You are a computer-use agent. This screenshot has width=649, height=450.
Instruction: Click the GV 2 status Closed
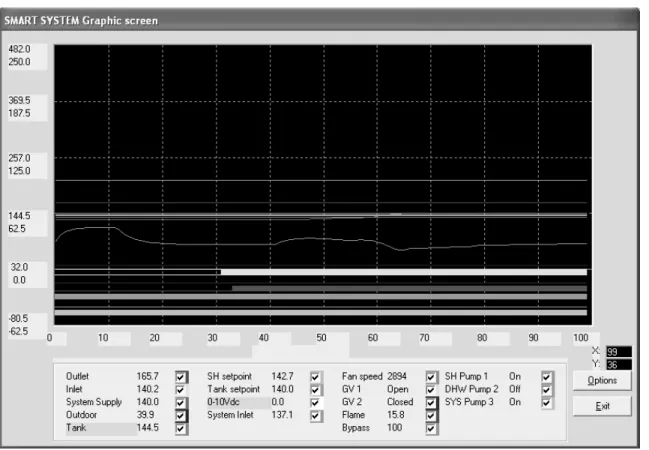(x=400, y=402)
